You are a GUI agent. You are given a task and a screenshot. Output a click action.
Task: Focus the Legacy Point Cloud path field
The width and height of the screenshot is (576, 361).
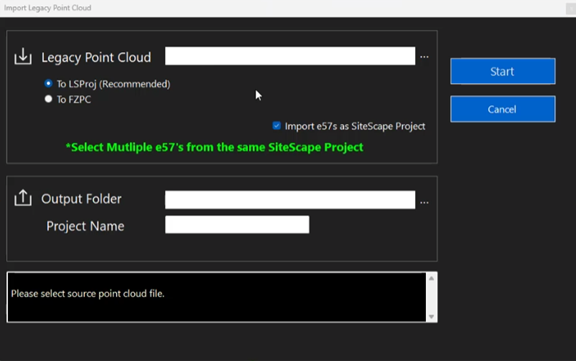[x=290, y=56]
